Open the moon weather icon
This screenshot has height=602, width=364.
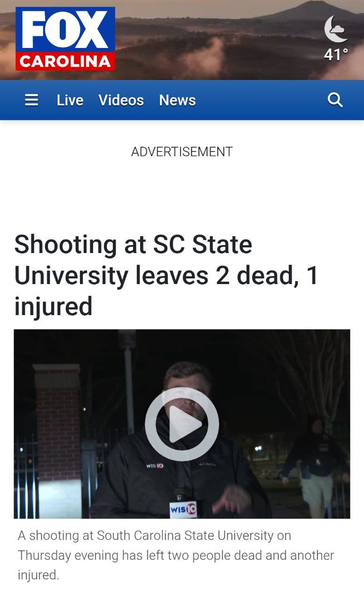(x=336, y=29)
